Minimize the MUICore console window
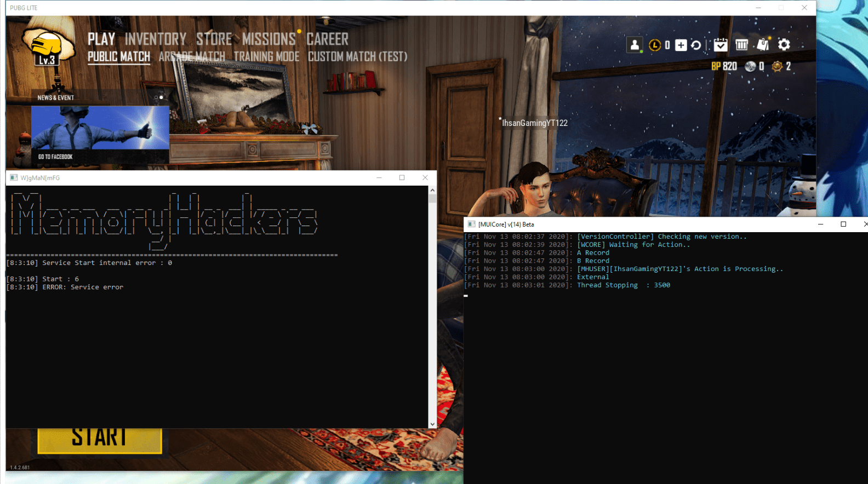 click(820, 224)
